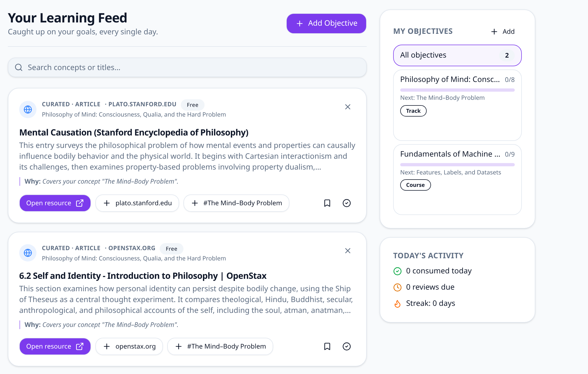Add #The Mind–Body Problem tag on Mental Causation card
The width and height of the screenshot is (588, 374).
[236, 203]
